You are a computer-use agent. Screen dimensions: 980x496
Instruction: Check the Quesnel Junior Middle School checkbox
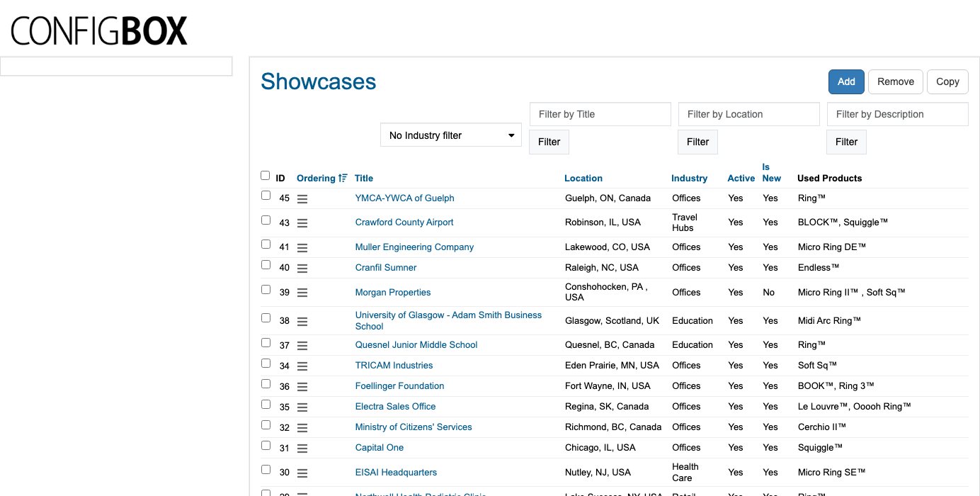point(266,342)
